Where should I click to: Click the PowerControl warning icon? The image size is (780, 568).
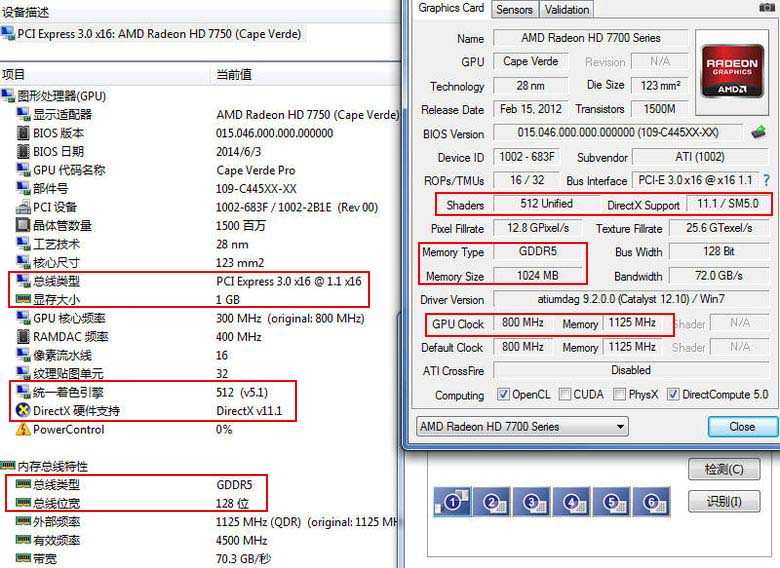tap(23, 429)
